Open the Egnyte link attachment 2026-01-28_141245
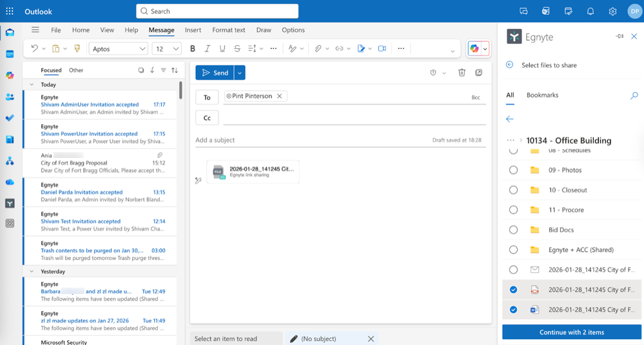The width and height of the screenshot is (644, 345). [253, 172]
